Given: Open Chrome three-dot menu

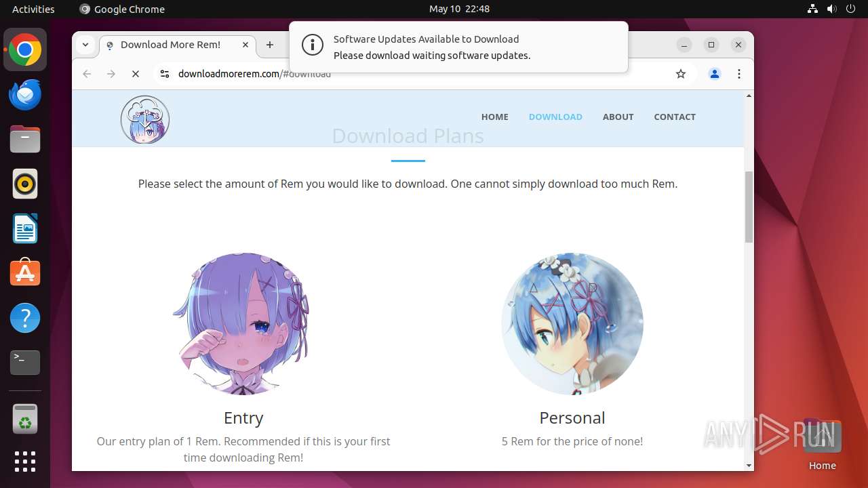Looking at the screenshot, I should click(739, 74).
